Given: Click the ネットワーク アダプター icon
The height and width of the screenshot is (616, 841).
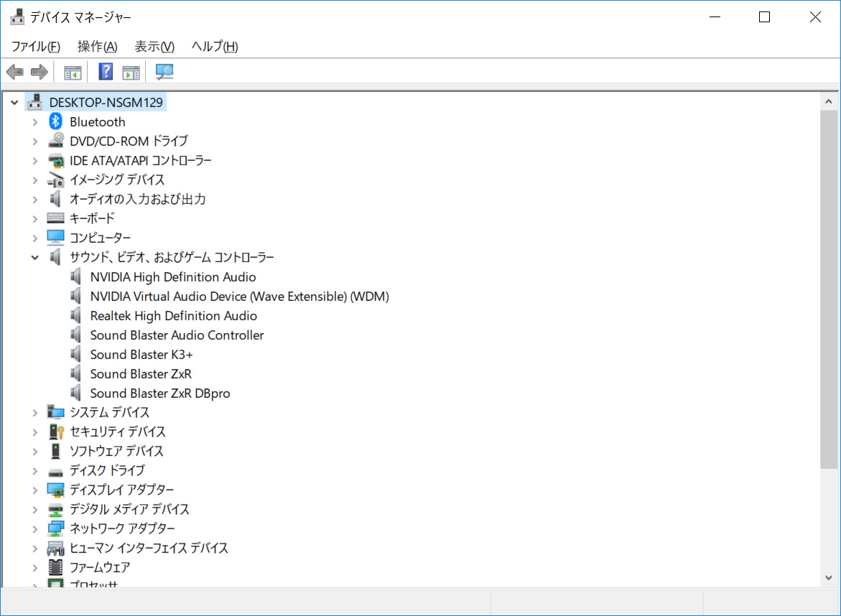Looking at the screenshot, I should tap(56, 528).
